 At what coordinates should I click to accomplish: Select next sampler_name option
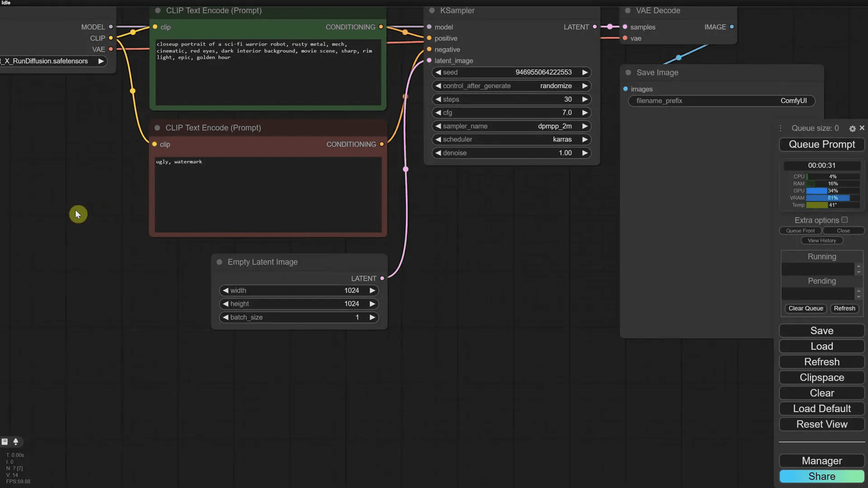[585, 126]
